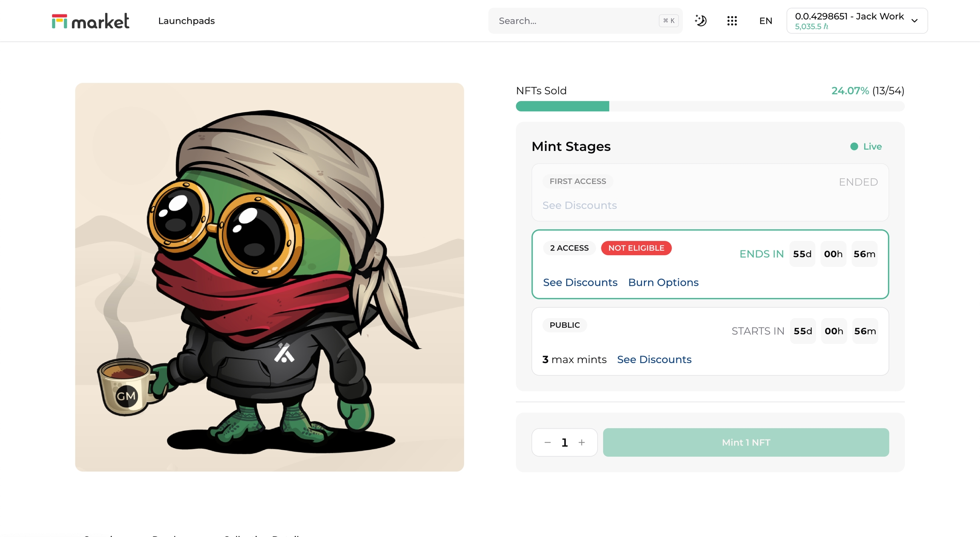The width and height of the screenshot is (980, 537).
Task: Increase mint quantity with the plus icon
Action: pyautogui.click(x=582, y=443)
